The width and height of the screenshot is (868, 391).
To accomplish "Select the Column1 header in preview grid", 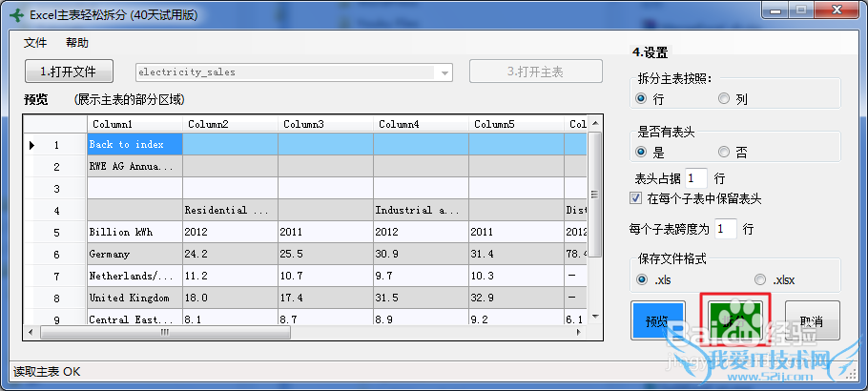I will (x=134, y=124).
